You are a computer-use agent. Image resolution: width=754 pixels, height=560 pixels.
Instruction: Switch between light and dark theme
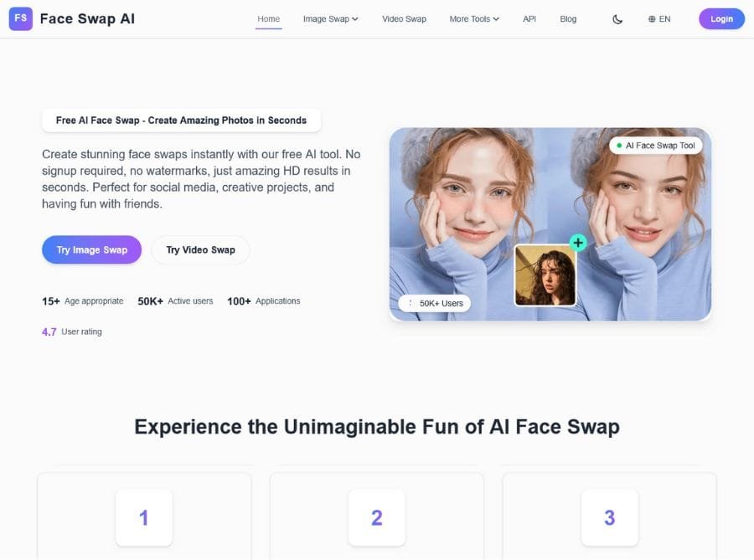pos(617,18)
